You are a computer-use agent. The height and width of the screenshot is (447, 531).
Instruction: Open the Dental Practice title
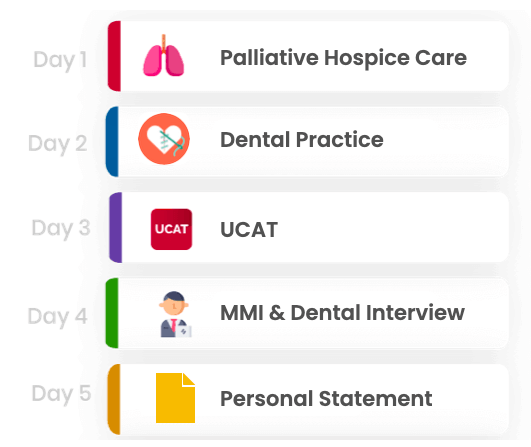coord(302,140)
